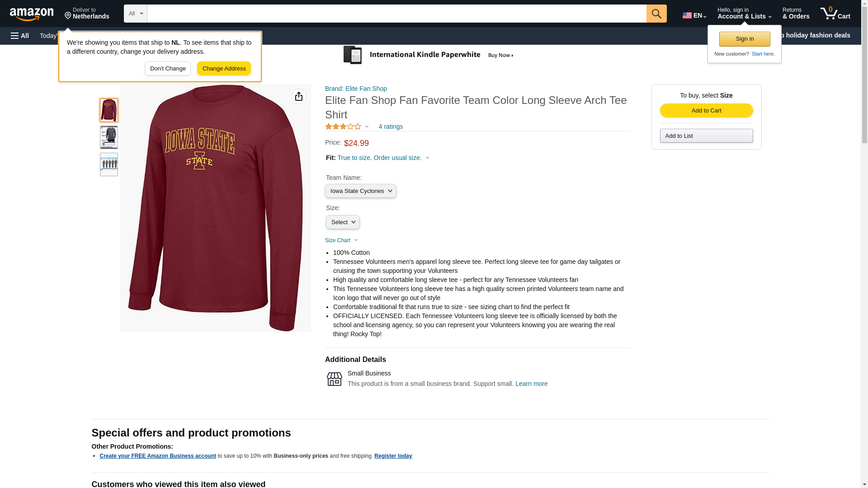868x488 pixels.
Task: Open the All hamburger menu
Action: click(20, 36)
